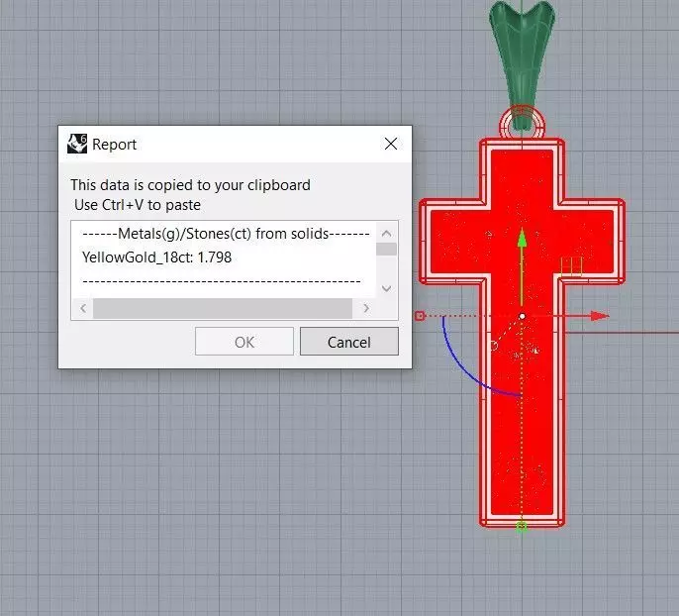The width and height of the screenshot is (679, 616).
Task: Click the vertical scrollbar thumb in report
Action: click(386, 250)
